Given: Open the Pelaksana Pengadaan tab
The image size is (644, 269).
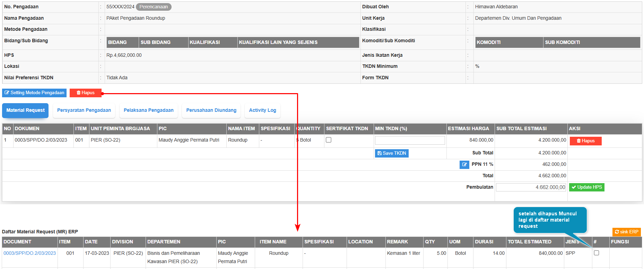Looking at the screenshot, I should (x=148, y=110).
